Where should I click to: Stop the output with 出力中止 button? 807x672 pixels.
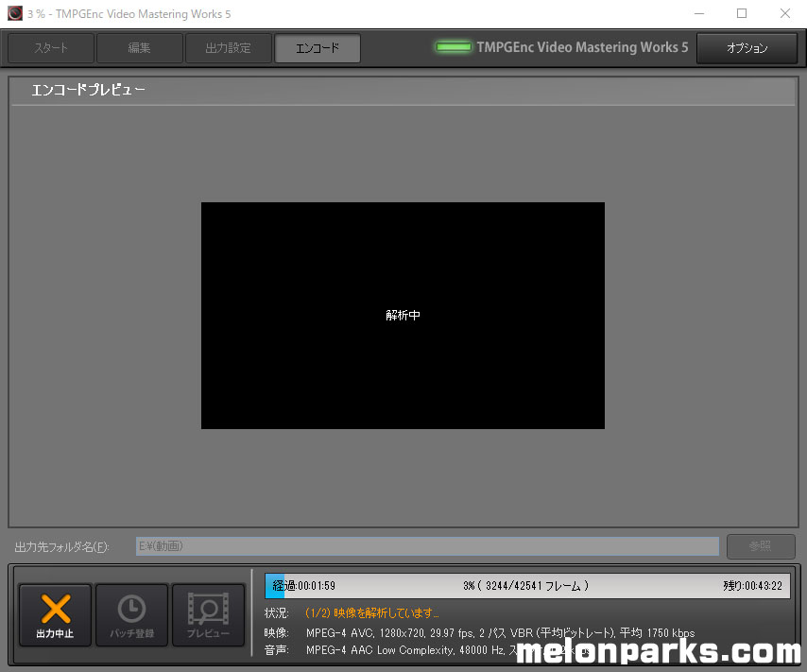55,615
